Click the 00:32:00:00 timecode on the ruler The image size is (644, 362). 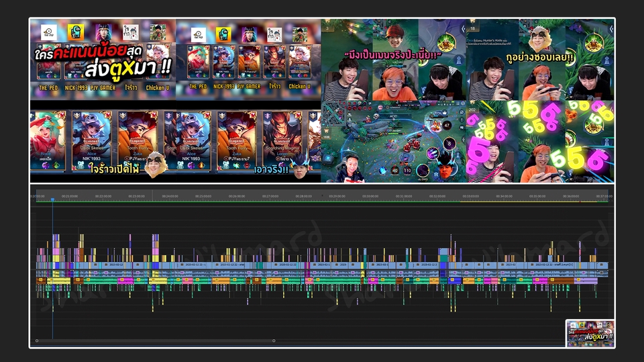pyautogui.click(x=437, y=196)
